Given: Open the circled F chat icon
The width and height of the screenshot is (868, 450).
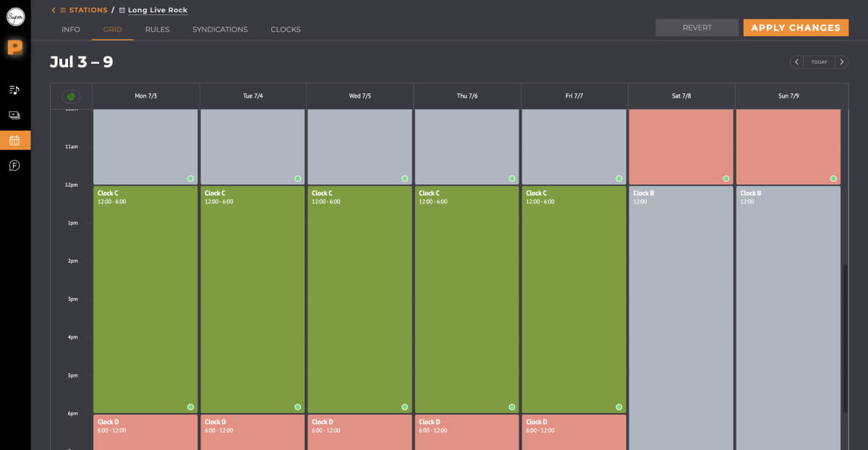Looking at the screenshot, I should pos(14,166).
